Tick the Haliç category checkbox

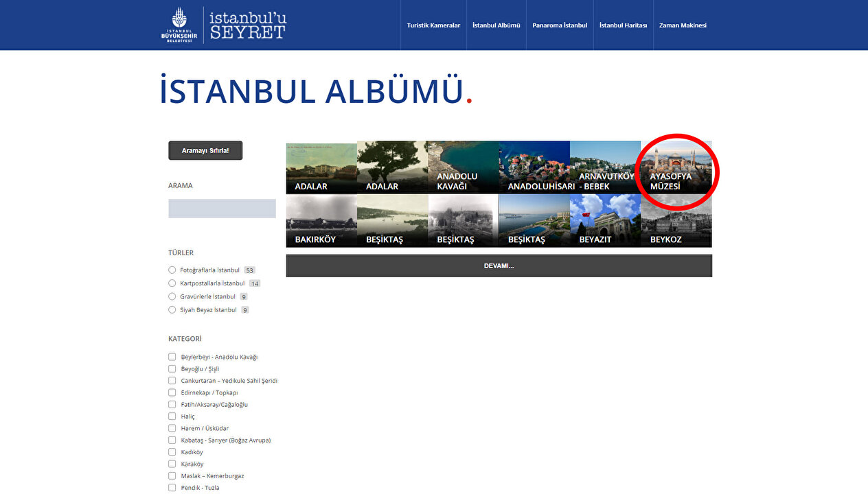(x=172, y=416)
